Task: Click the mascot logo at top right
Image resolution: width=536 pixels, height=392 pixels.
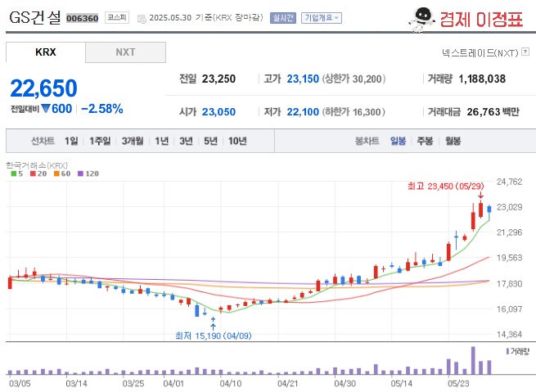Action: [422, 20]
